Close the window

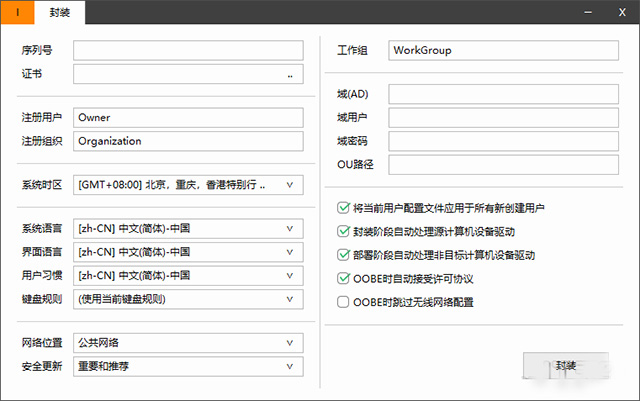(620, 13)
